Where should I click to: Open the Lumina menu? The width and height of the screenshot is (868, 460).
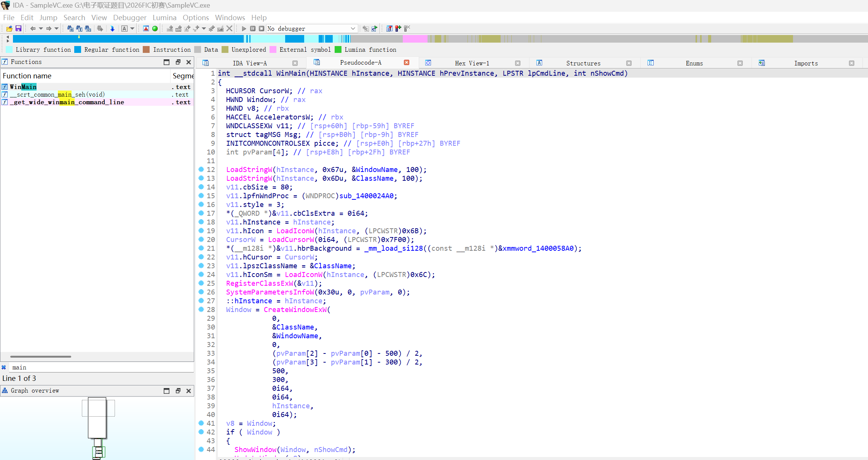point(164,18)
